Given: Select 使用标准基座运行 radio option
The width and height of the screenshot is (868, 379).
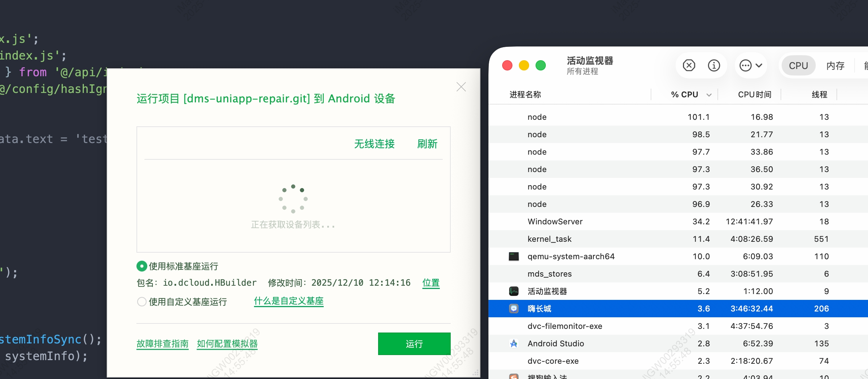Looking at the screenshot, I should click(x=142, y=266).
